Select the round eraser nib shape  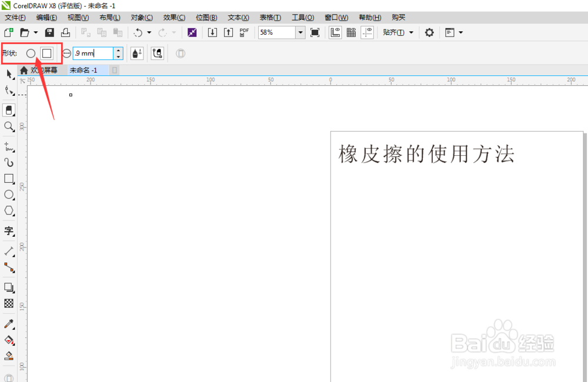coord(31,53)
